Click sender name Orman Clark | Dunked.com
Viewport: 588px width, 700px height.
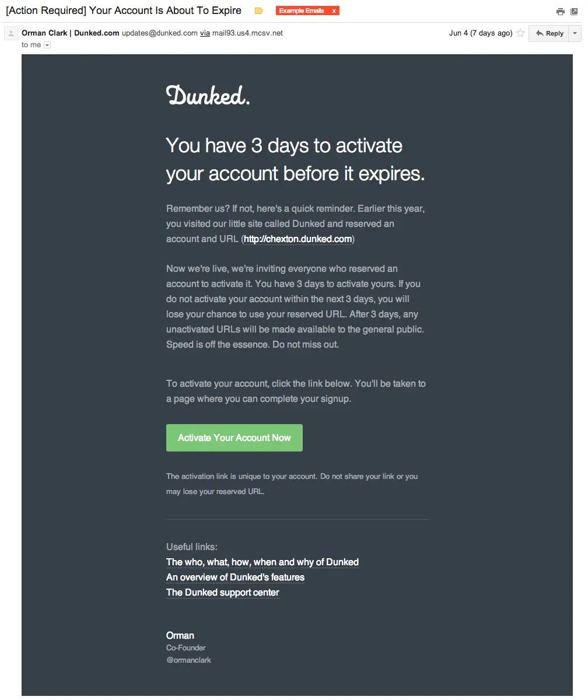point(71,33)
